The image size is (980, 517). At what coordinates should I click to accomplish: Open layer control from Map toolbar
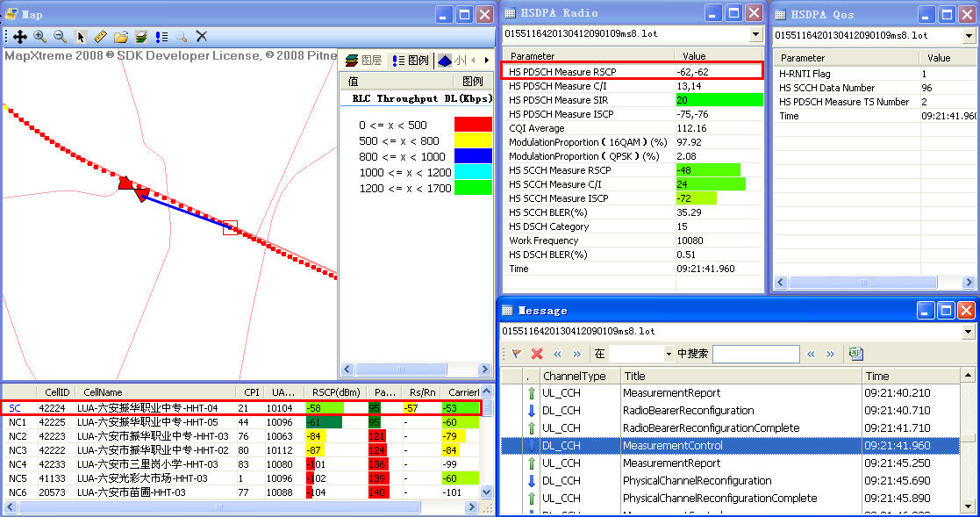[140, 37]
